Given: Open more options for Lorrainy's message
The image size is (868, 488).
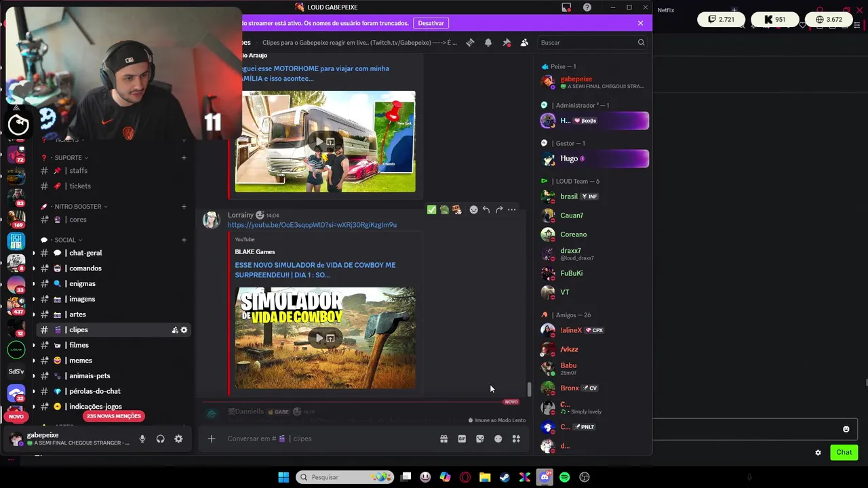Looking at the screenshot, I should point(512,209).
